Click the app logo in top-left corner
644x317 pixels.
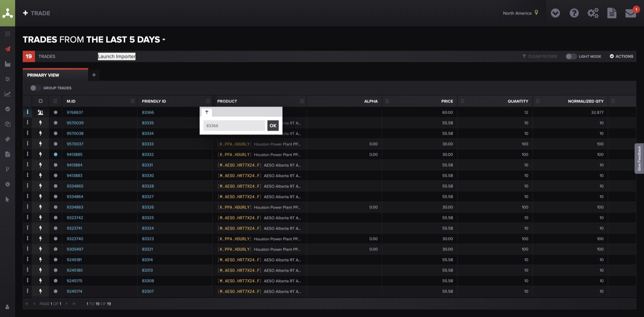tap(8, 13)
